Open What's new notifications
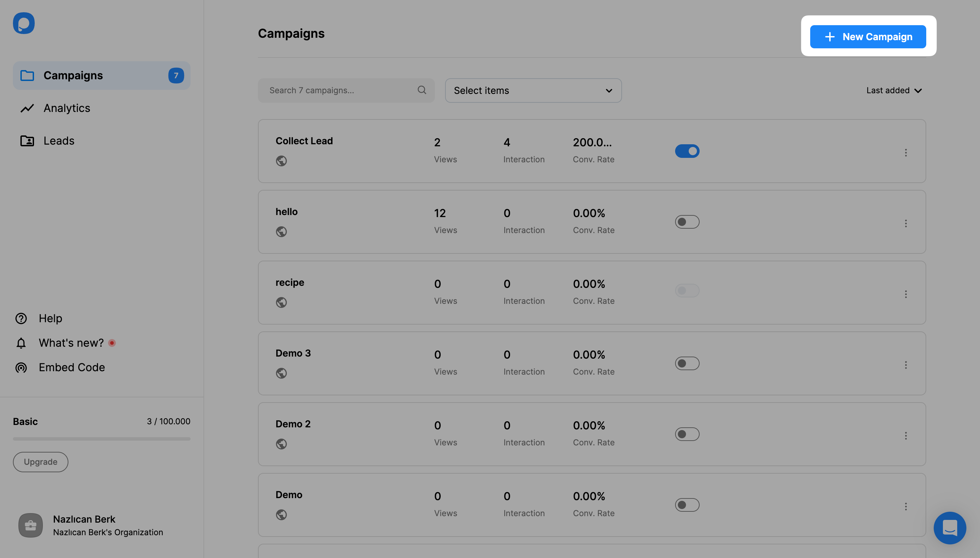Screen dimensions: 980x558 point(71,343)
